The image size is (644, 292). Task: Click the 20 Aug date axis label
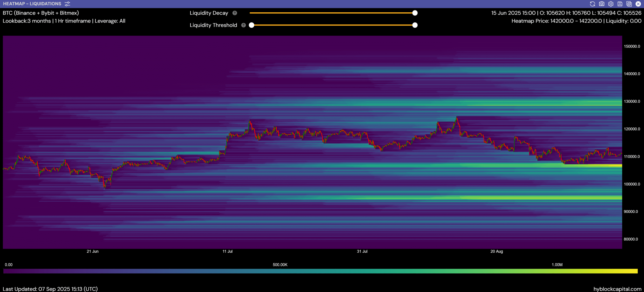pyautogui.click(x=496, y=251)
